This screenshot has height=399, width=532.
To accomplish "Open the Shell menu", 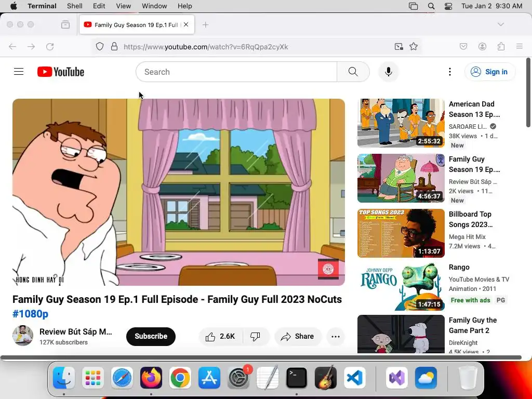I will coord(75,6).
